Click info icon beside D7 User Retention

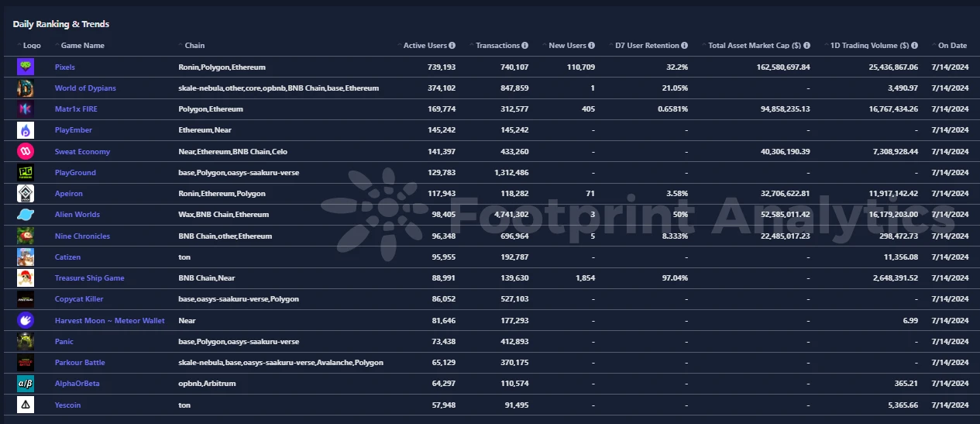[684, 46]
